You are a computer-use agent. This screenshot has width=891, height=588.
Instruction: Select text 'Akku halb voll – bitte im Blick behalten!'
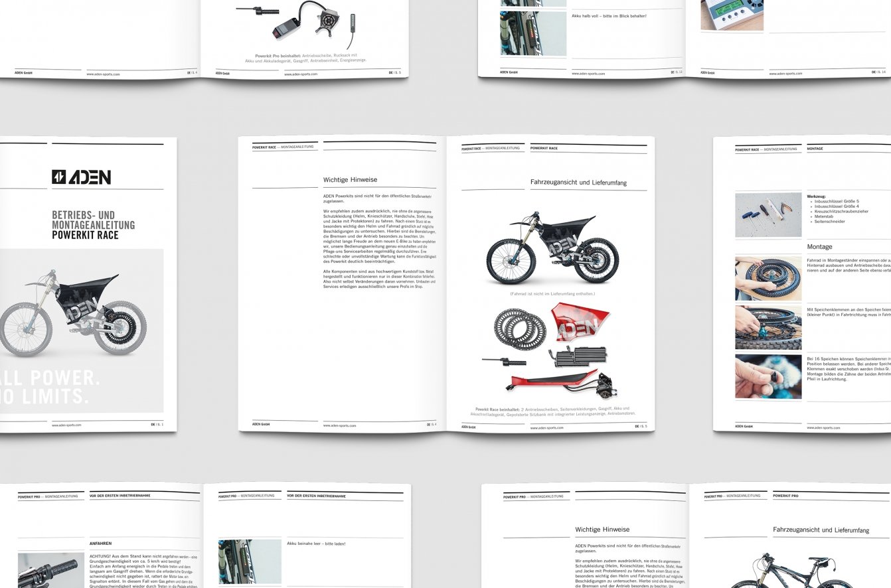click(609, 16)
